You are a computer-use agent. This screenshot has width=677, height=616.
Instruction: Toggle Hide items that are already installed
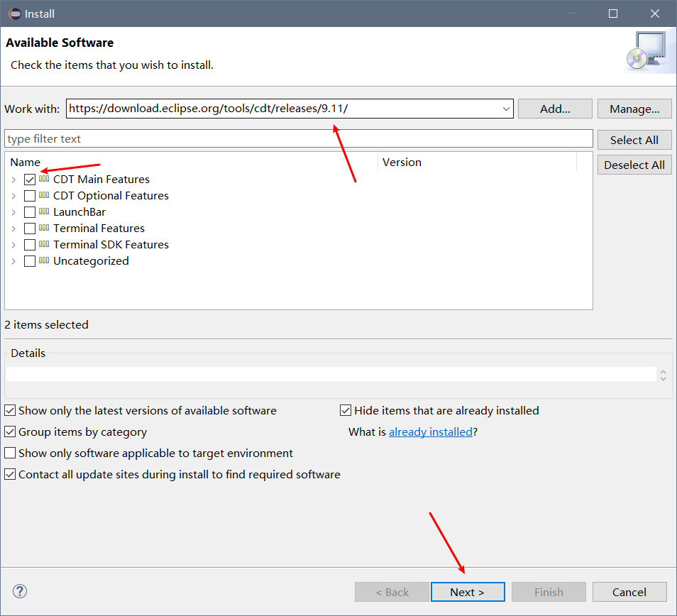[x=346, y=410]
